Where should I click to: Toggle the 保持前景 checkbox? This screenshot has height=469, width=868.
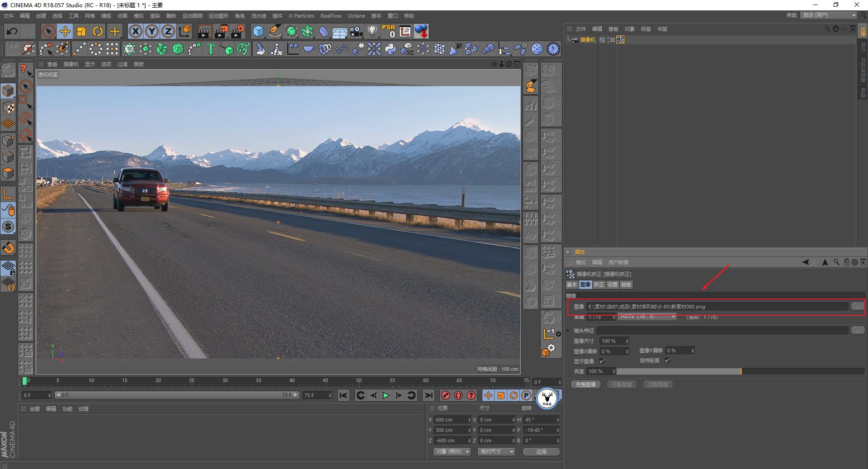(x=667, y=360)
